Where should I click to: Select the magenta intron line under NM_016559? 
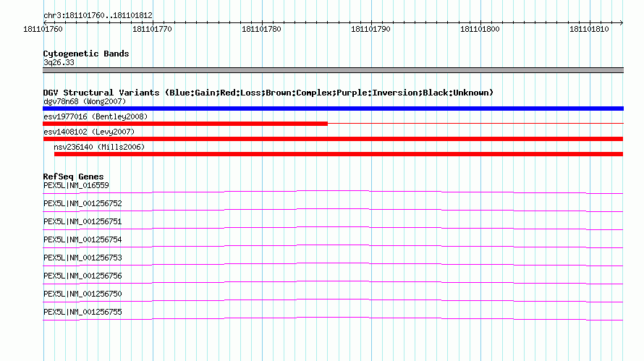click(333, 190)
